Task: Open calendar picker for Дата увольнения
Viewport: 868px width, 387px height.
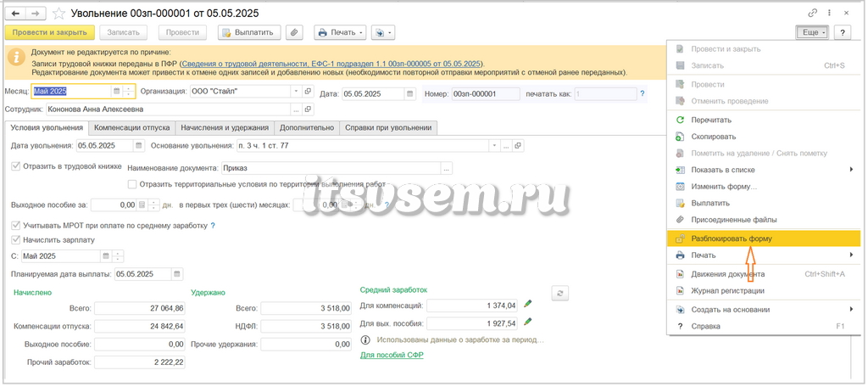Action: pos(138,146)
